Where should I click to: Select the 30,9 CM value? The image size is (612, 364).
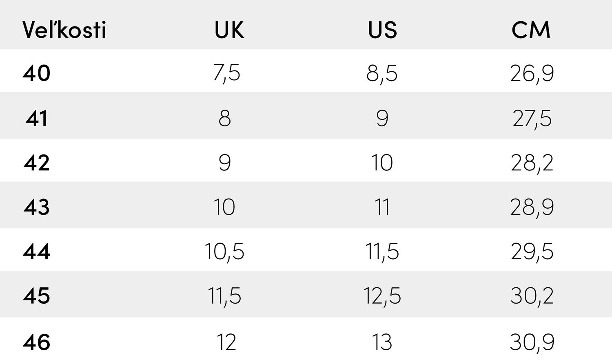[x=532, y=342]
